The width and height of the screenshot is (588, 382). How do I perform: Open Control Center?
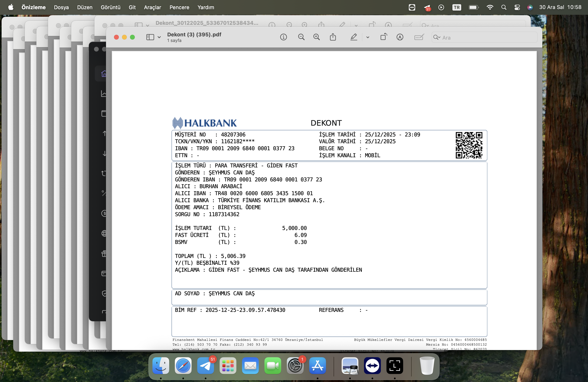pyautogui.click(x=517, y=7)
